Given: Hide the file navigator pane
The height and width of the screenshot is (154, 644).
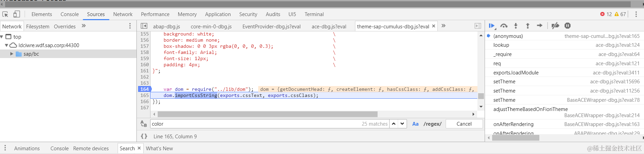Looking at the screenshot, I should [x=144, y=26].
